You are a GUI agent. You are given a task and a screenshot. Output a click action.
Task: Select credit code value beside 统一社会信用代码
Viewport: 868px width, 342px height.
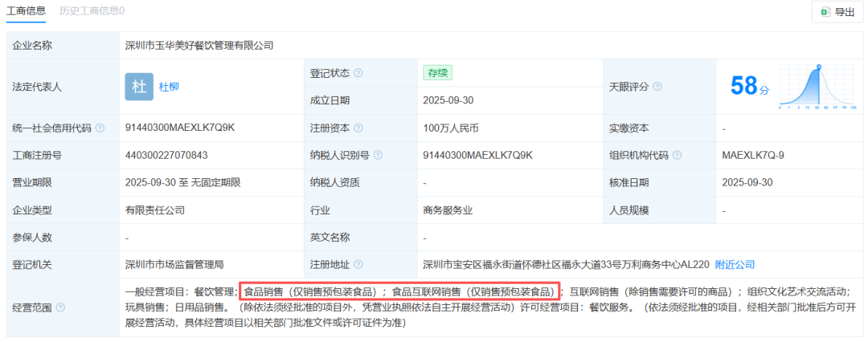(180, 128)
